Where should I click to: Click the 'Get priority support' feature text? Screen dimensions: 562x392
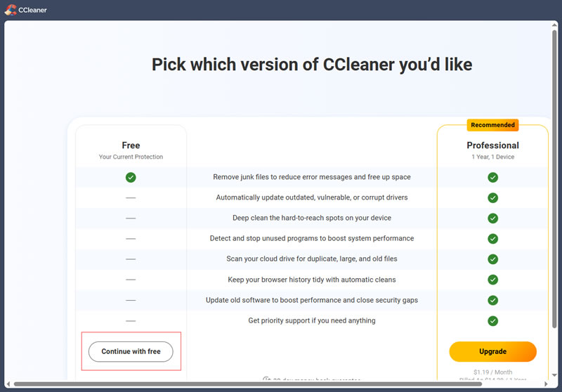(312, 321)
